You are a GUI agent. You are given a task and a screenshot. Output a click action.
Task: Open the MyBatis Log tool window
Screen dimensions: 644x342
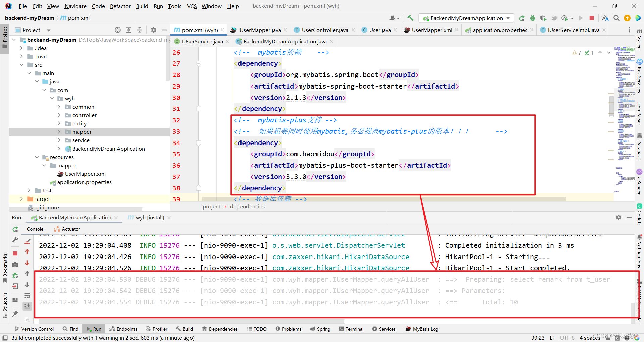[422, 329]
